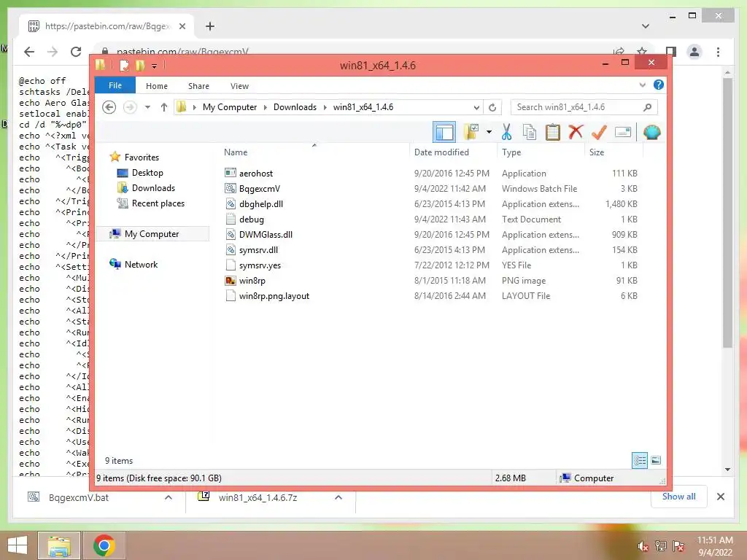The image size is (747, 560).
Task: Open the File ribbon tab
Action: point(115,86)
